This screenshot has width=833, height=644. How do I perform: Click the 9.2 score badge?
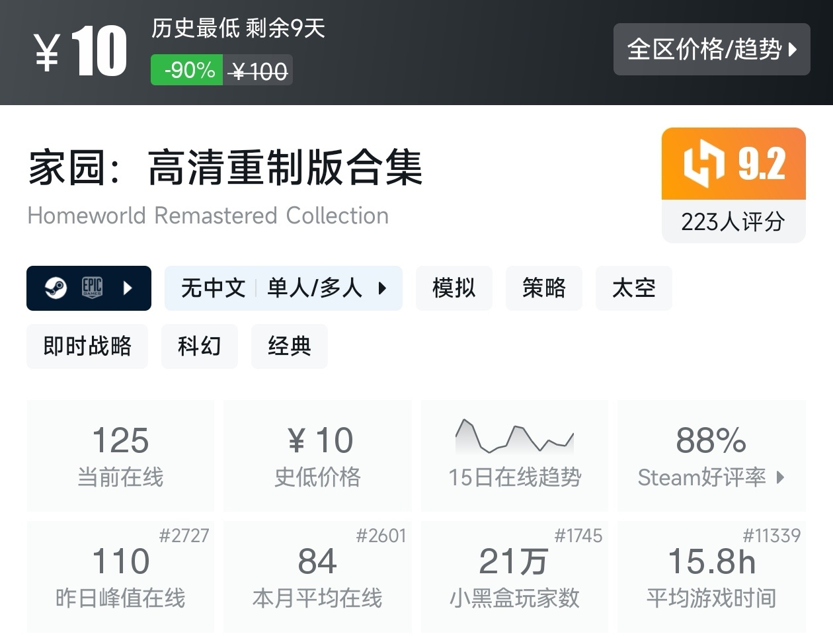[734, 164]
